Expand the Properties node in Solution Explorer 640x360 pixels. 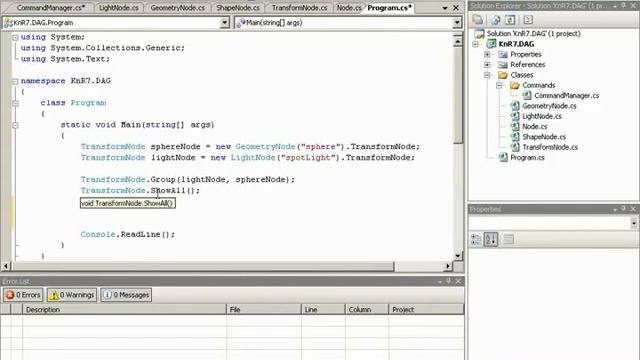(x=487, y=54)
